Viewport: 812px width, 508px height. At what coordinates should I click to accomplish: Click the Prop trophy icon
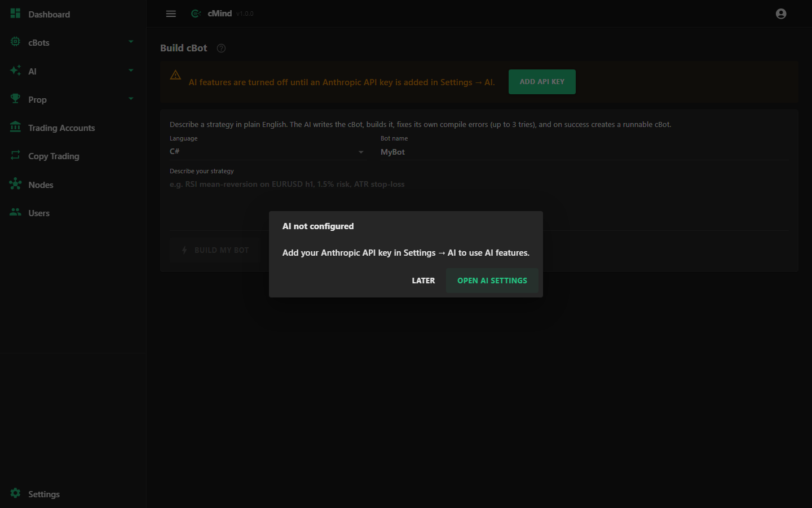tap(15, 99)
